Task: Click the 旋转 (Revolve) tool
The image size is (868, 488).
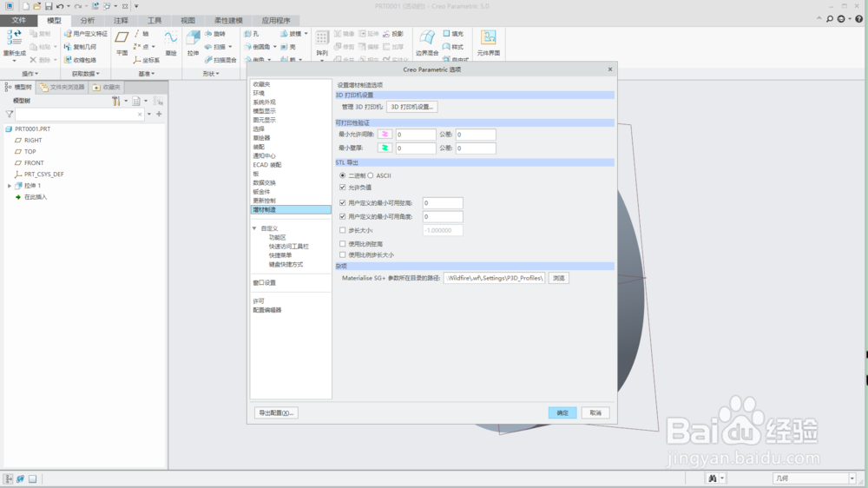Action: [214, 34]
